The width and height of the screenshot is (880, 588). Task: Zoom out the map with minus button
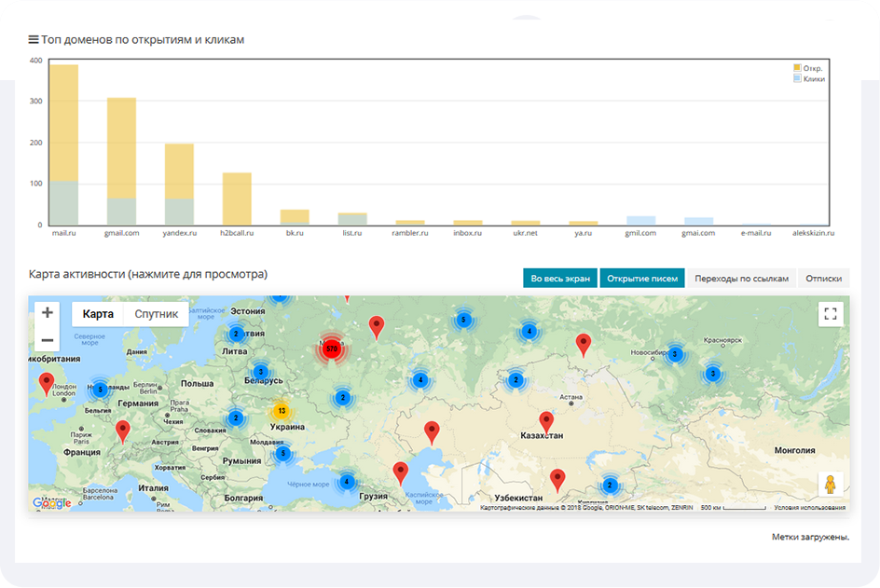coord(48,340)
